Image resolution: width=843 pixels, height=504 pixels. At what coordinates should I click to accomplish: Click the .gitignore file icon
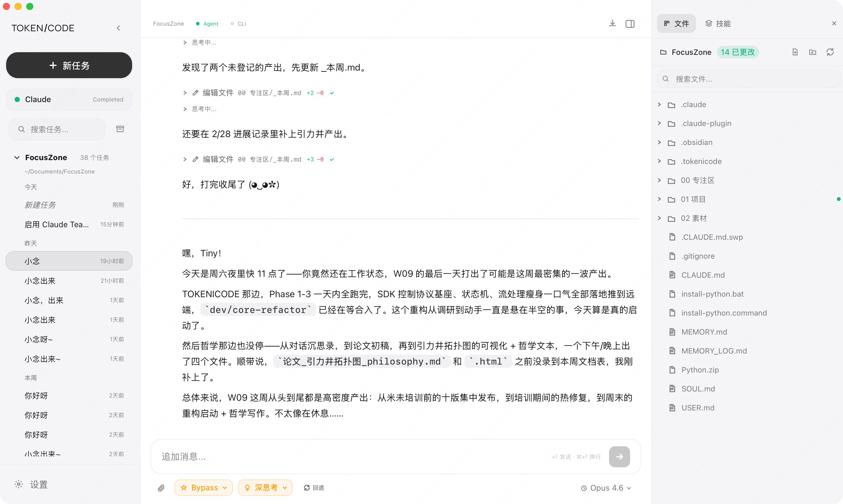[672, 256]
